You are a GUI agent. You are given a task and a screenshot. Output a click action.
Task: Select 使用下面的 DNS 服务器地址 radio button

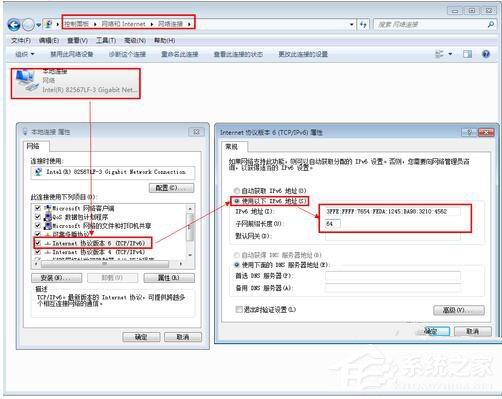point(237,265)
